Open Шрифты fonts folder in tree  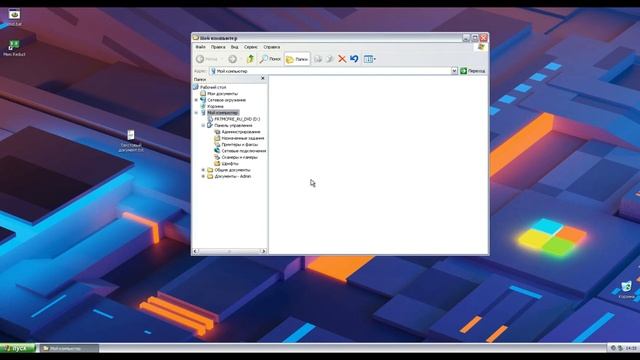tap(230, 164)
